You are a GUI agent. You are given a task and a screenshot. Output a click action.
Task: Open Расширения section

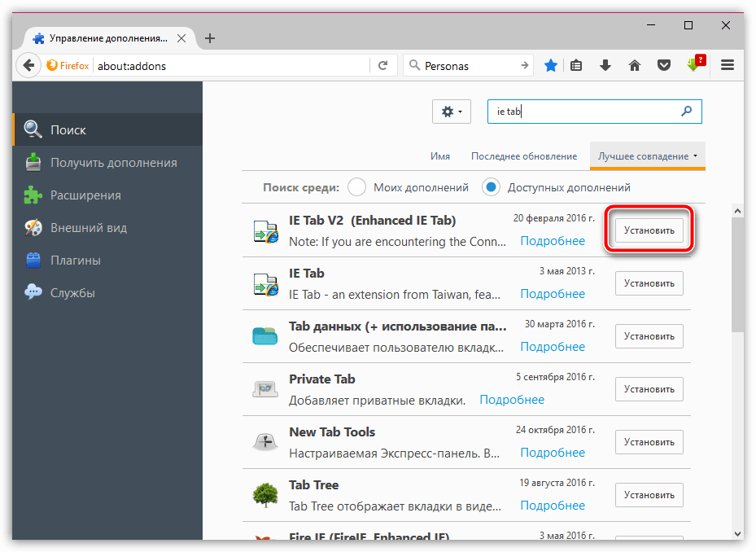[x=107, y=195]
